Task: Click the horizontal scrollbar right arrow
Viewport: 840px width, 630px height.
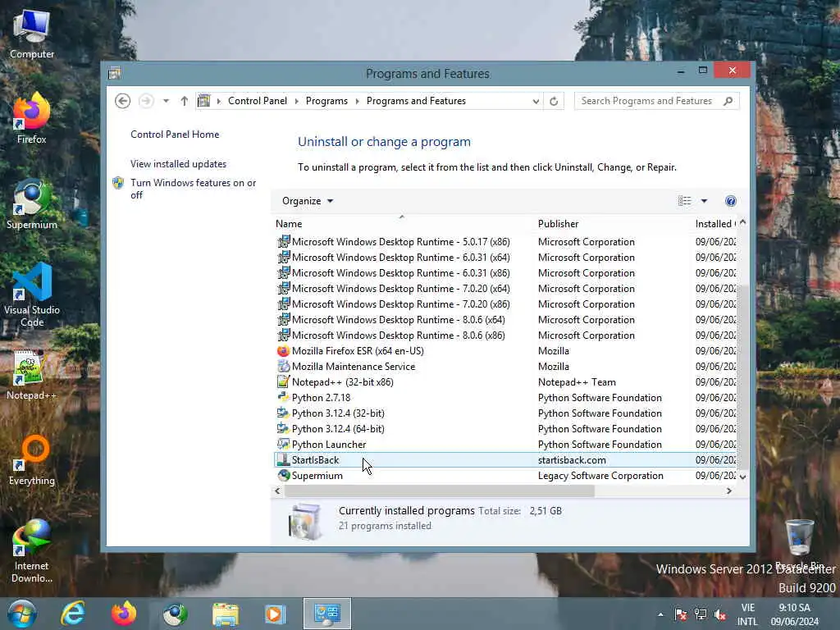Action: click(x=729, y=491)
